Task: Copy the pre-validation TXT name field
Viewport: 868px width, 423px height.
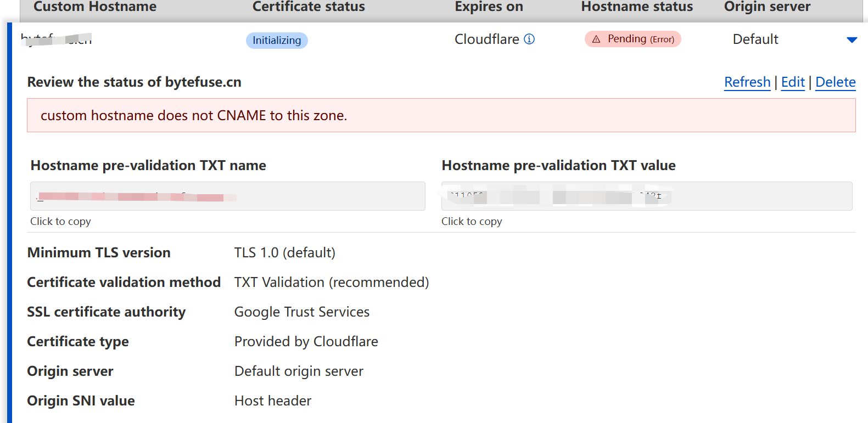Action: click(227, 196)
